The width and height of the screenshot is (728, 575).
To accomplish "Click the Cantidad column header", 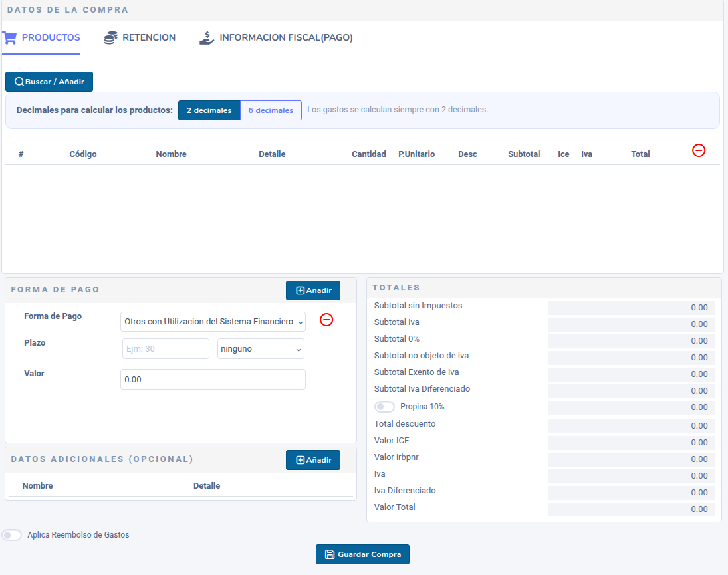I will click(368, 154).
